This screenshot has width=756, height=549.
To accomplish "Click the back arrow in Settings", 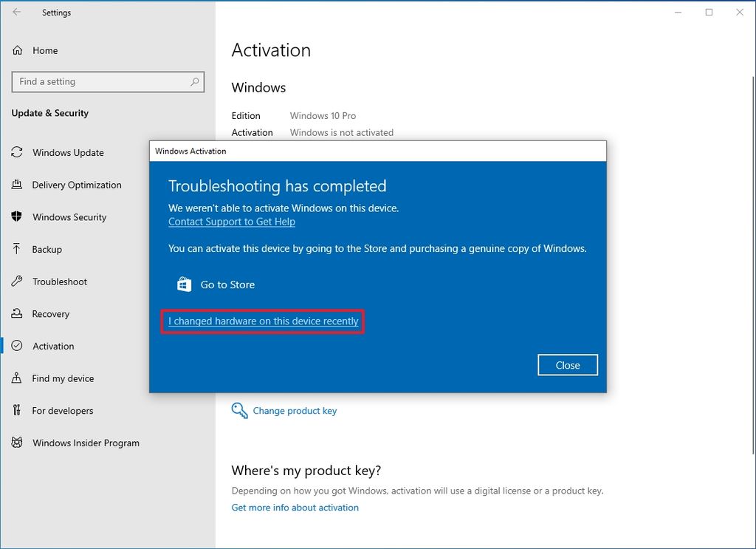I will pyautogui.click(x=16, y=12).
